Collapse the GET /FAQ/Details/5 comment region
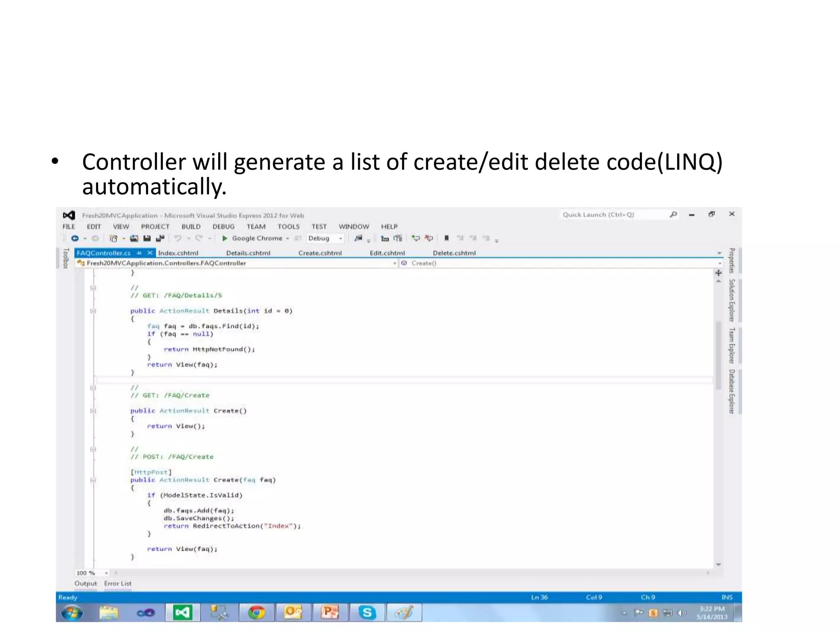840x630 pixels. pos(93,288)
